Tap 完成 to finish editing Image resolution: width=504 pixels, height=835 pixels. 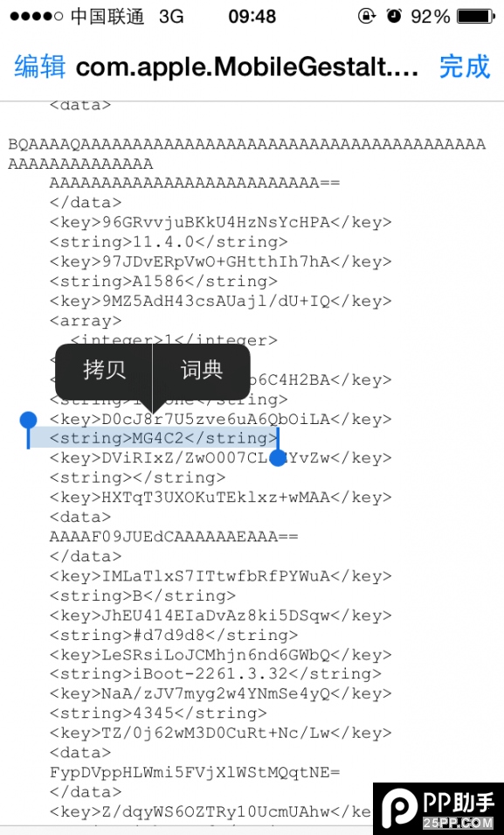tap(465, 67)
